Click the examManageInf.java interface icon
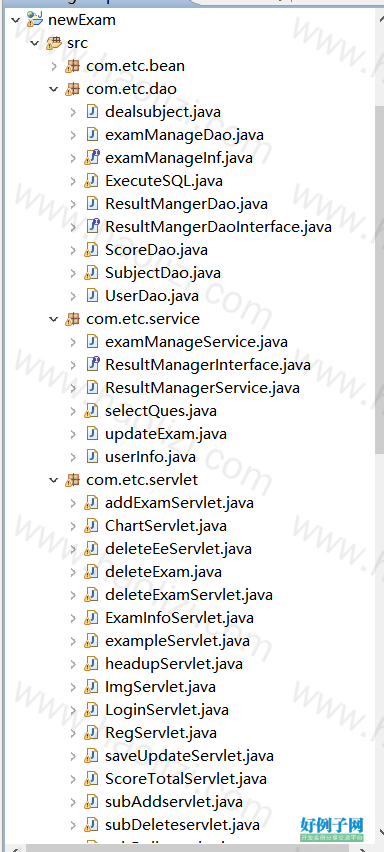 pos(92,158)
